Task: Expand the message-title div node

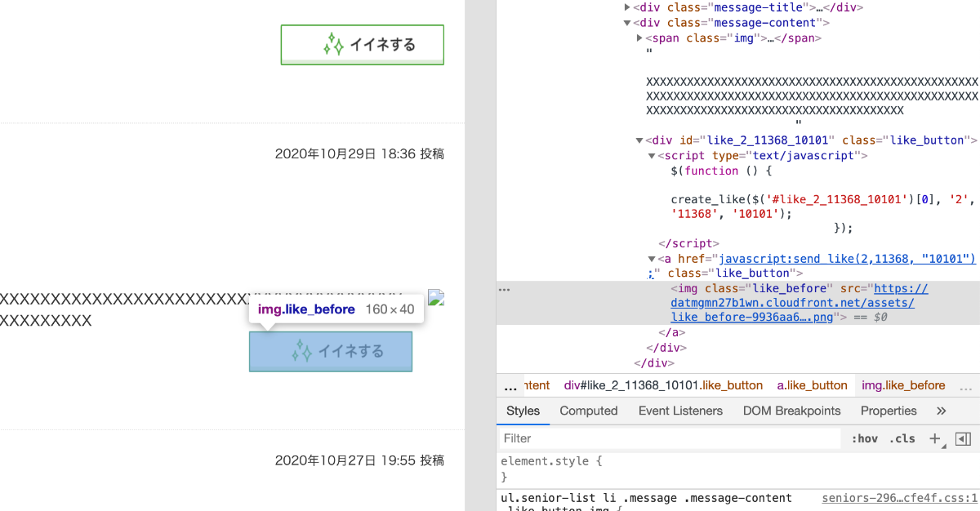Action: coord(627,7)
